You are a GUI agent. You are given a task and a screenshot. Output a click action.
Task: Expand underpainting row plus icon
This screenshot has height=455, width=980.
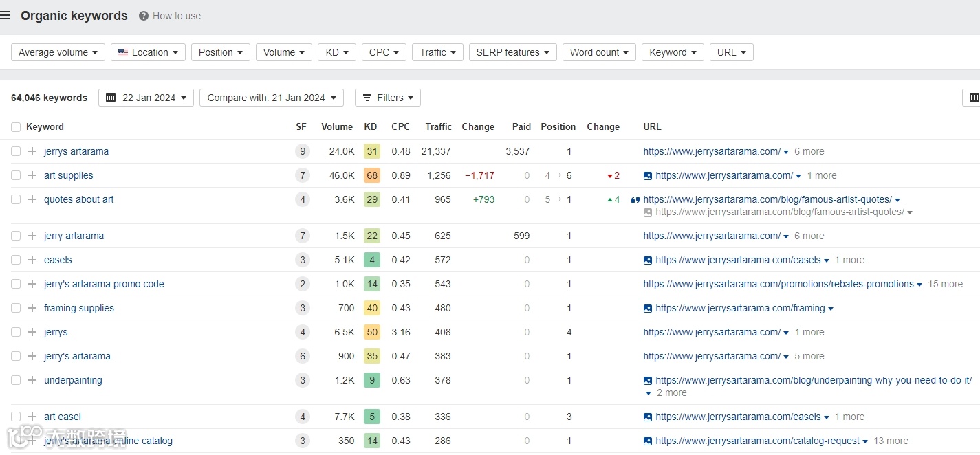coord(32,380)
